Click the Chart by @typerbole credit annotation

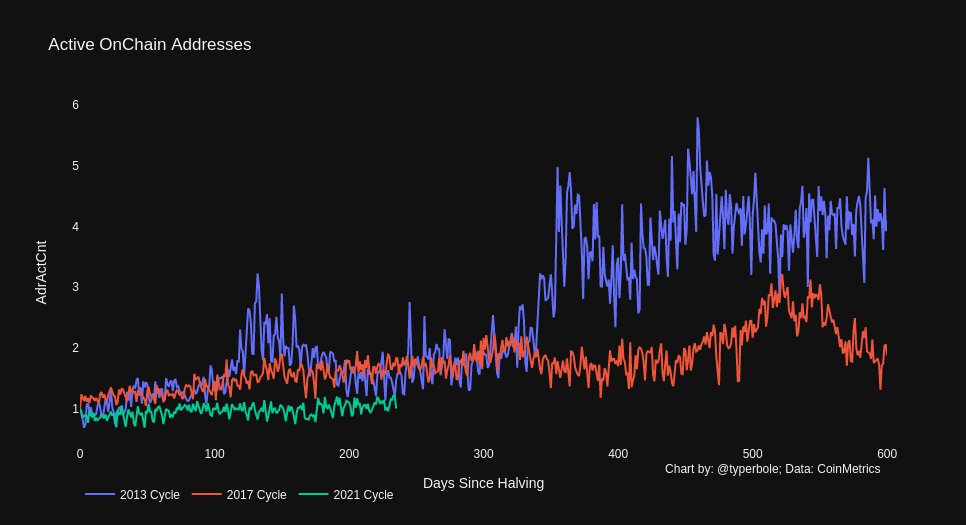coord(772,468)
